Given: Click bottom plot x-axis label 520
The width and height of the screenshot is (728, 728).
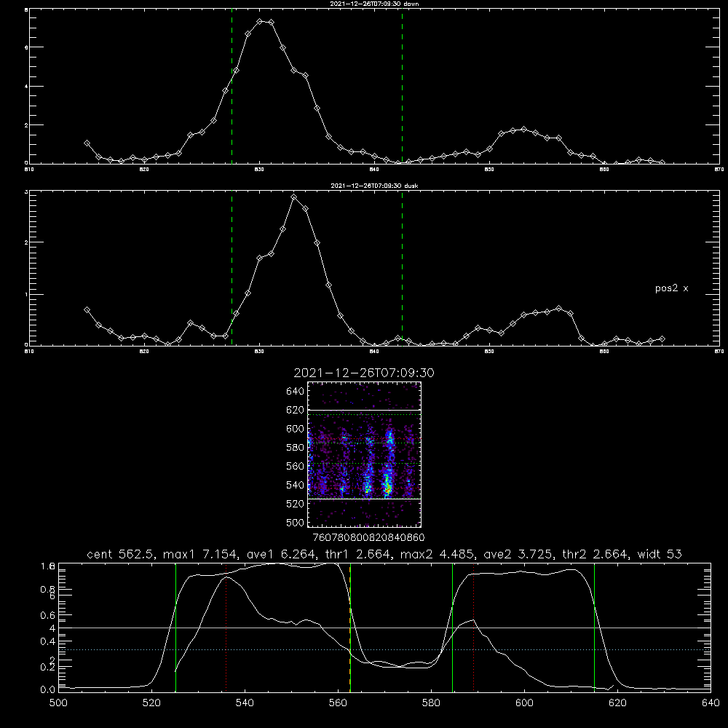Looking at the screenshot, I should coord(151,703).
